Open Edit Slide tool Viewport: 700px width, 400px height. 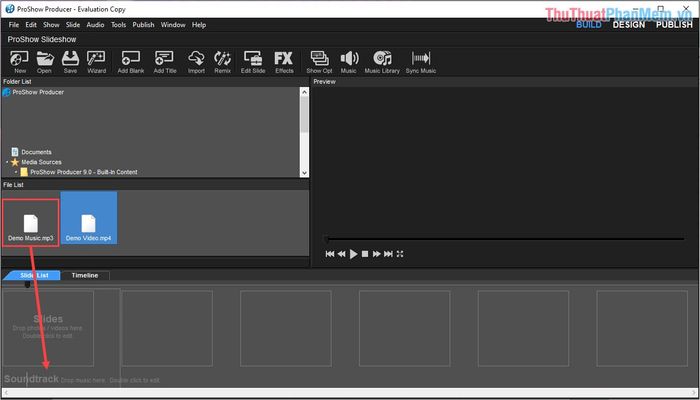(253, 62)
